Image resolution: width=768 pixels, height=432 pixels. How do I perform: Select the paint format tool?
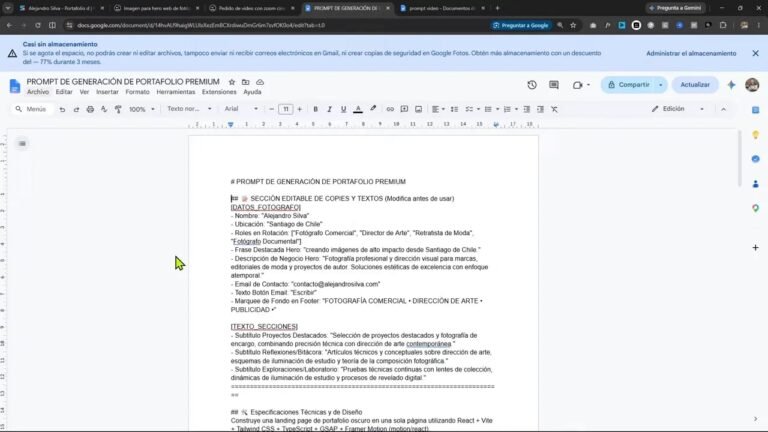[x=118, y=109]
